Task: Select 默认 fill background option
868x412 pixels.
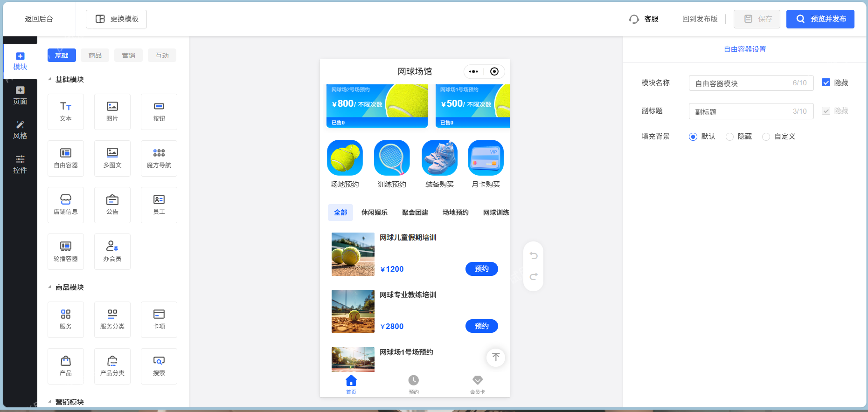Action: tap(693, 137)
